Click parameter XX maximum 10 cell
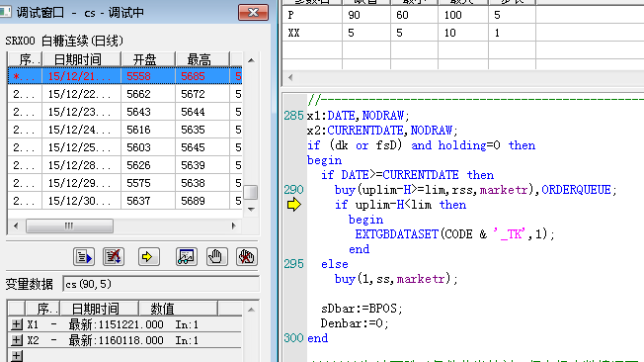 (x=463, y=33)
